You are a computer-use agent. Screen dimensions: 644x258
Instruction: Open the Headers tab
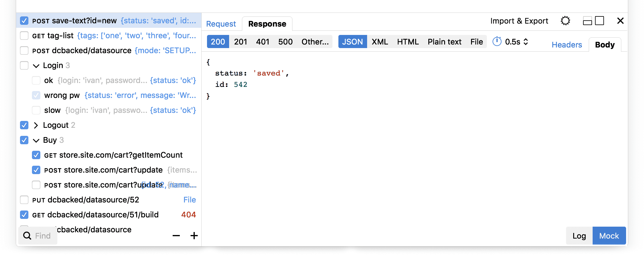[x=567, y=45]
